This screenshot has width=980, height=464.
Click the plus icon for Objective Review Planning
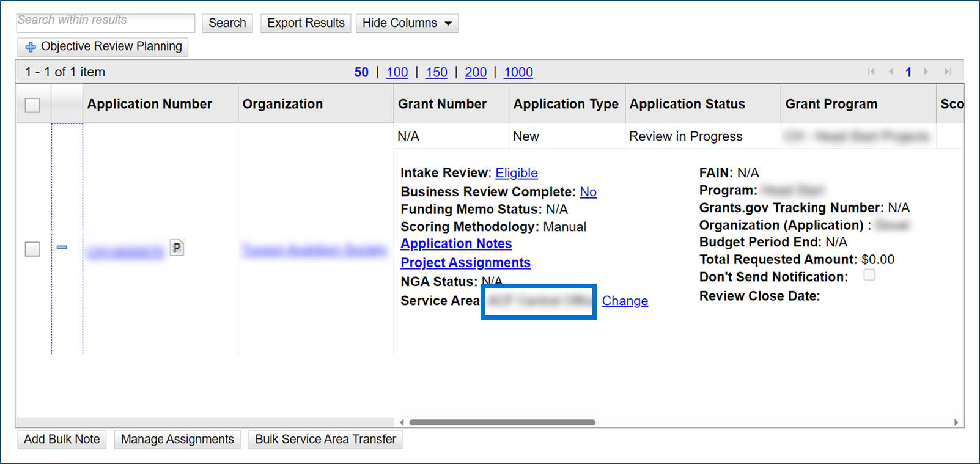point(31,47)
